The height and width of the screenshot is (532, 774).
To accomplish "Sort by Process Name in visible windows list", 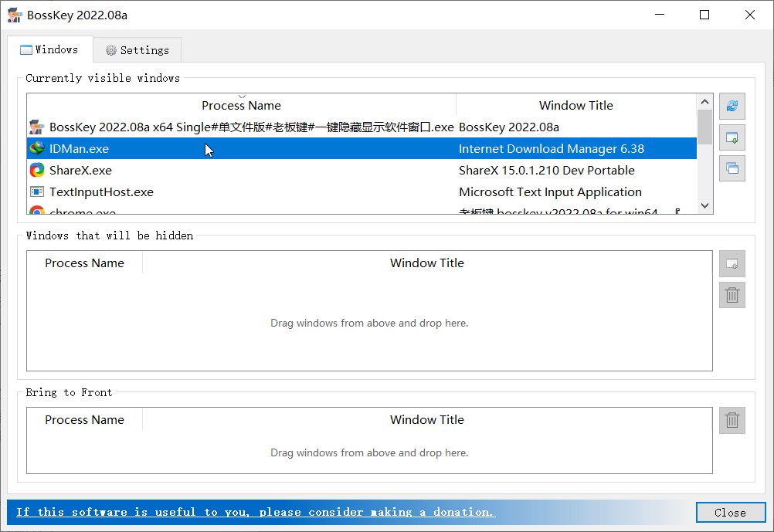I will 241,106.
